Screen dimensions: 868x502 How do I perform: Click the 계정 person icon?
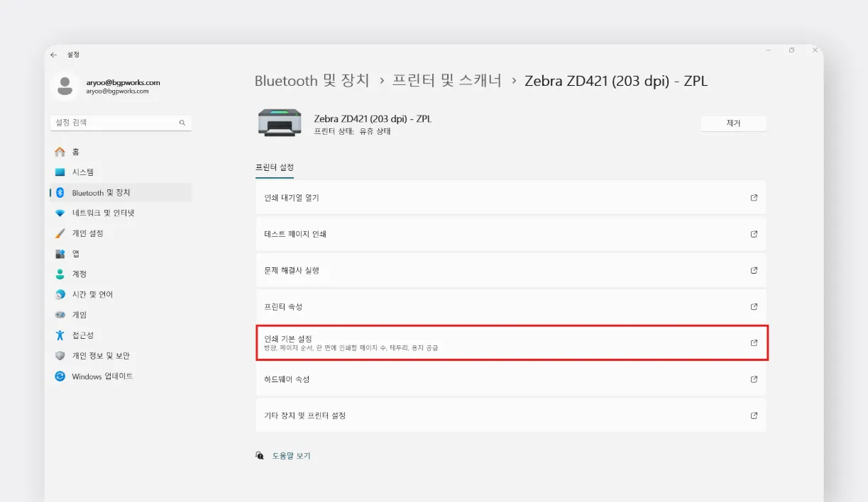click(60, 274)
